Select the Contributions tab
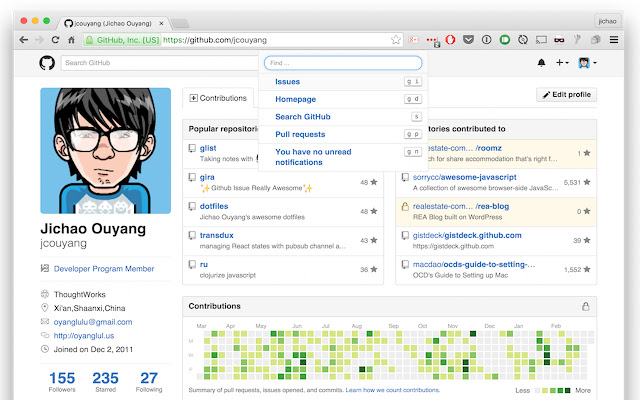This screenshot has width=640, height=400. pos(218,98)
